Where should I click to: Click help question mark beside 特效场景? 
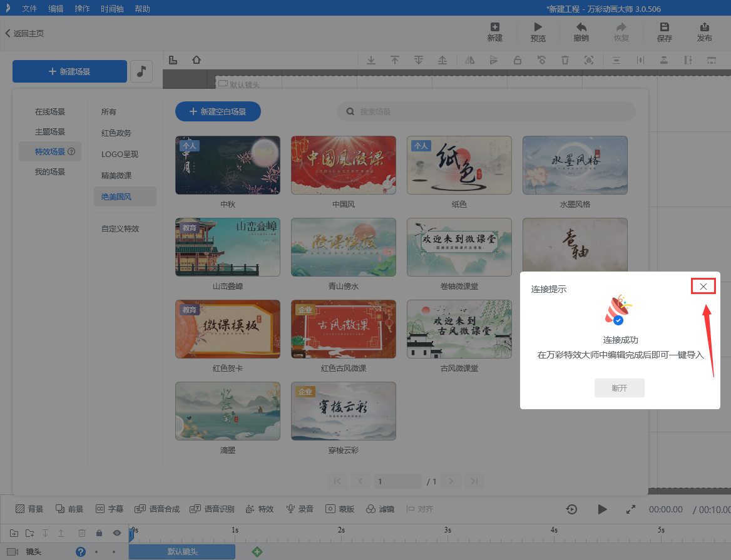pos(71,151)
